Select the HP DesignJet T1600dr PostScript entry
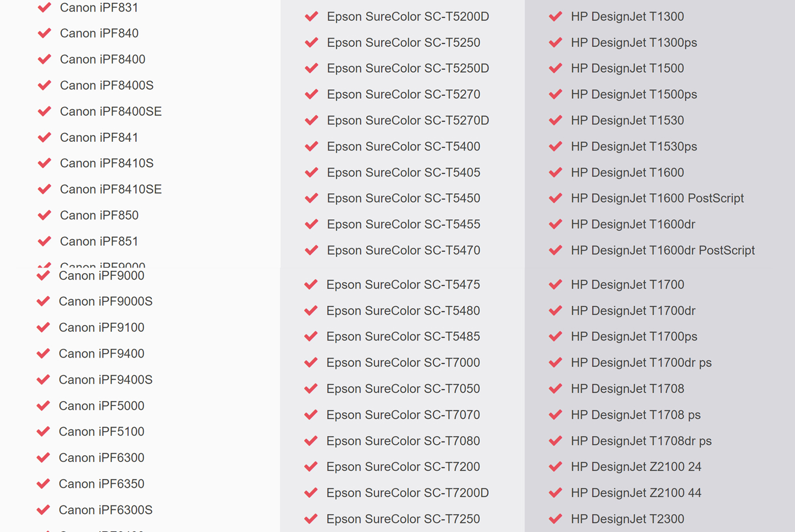This screenshot has width=795, height=532. [662, 251]
